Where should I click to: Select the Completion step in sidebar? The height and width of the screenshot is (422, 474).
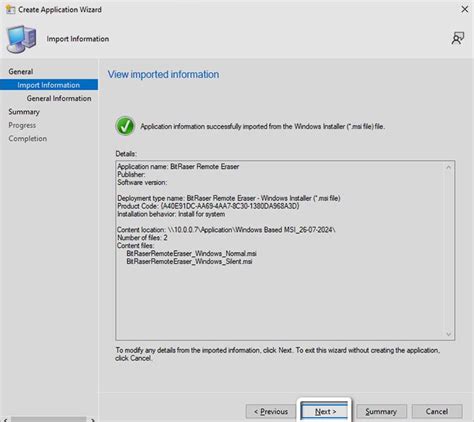28,139
